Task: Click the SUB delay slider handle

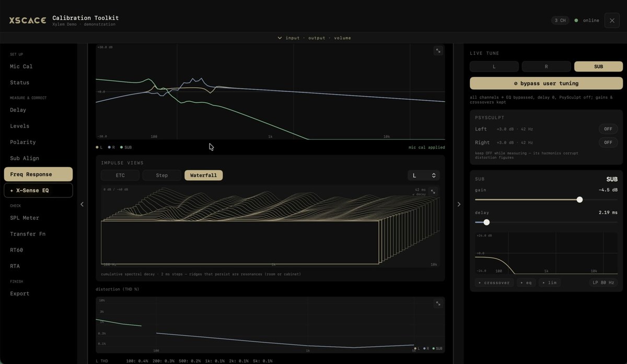Action: (486, 222)
